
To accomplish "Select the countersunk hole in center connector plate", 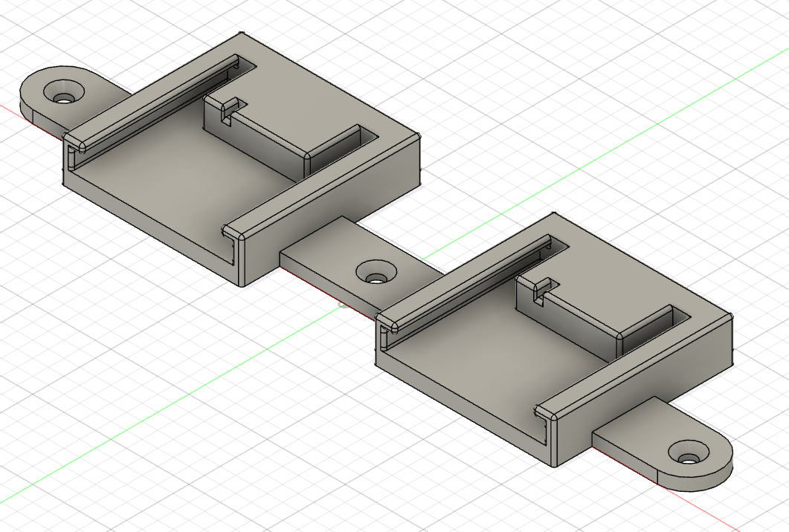I will [376, 272].
